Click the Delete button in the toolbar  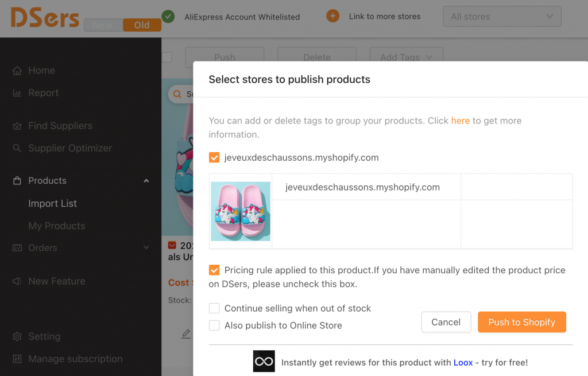(317, 57)
